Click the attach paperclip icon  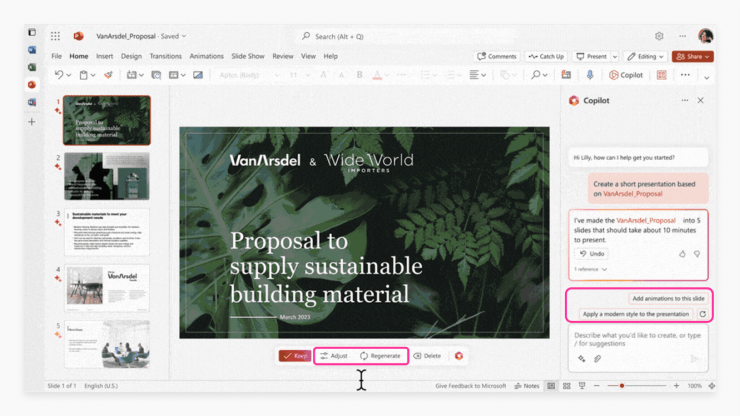pyautogui.click(x=597, y=359)
